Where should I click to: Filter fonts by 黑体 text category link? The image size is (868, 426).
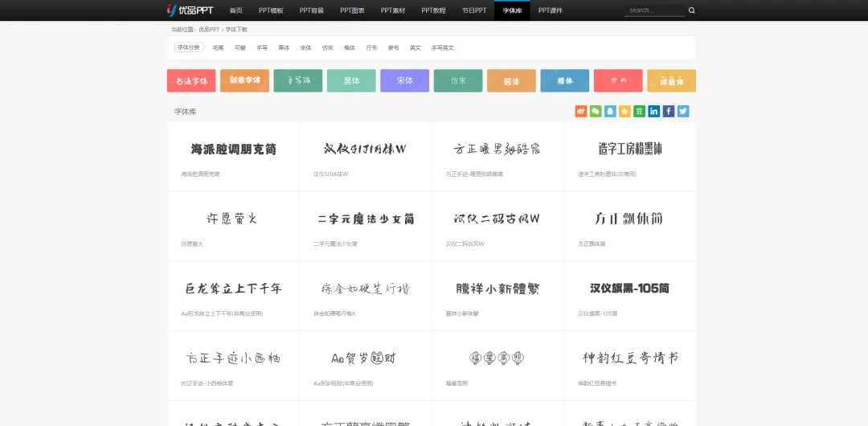point(284,48)
